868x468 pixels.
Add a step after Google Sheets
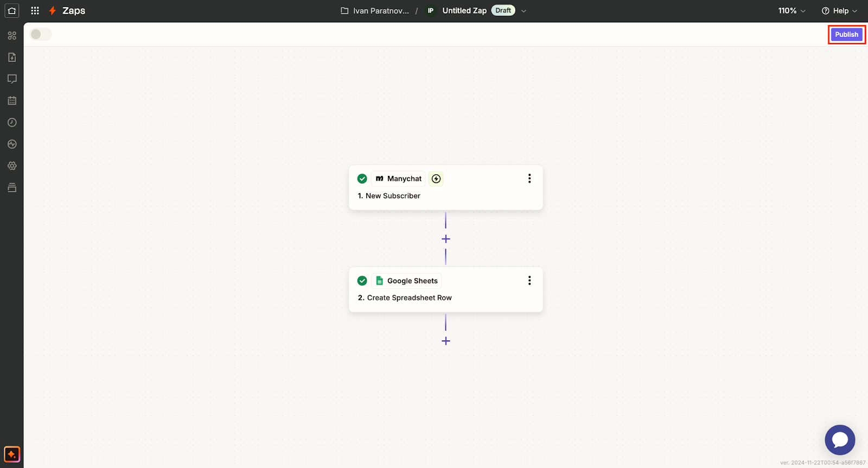[446, 341]
